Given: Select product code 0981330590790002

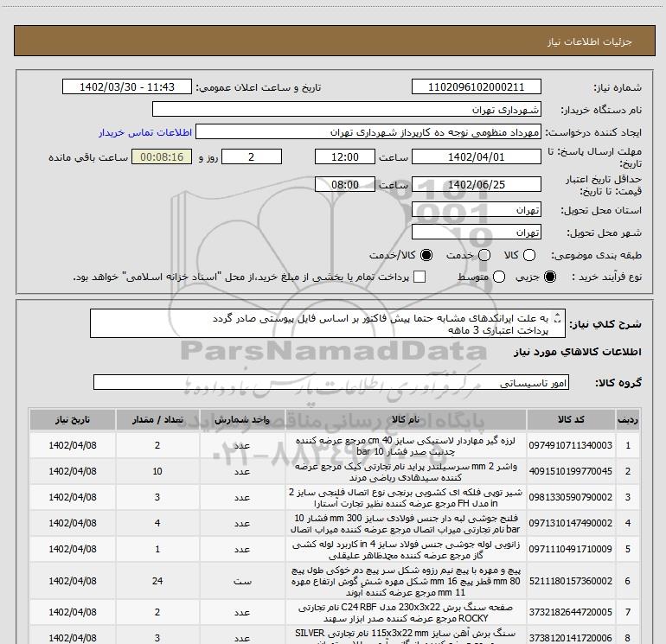Looking at the screenshot, I should pyautogui.click(x=571, y=497).
